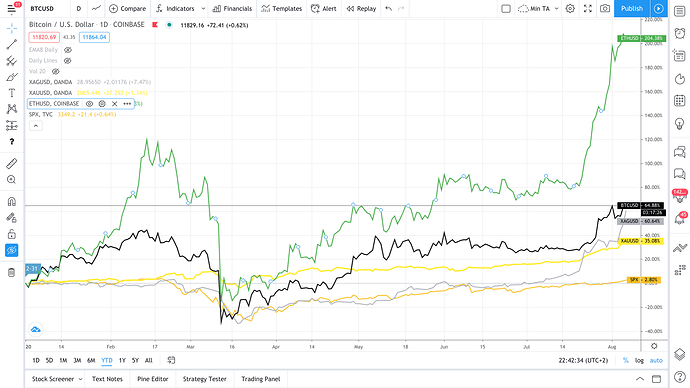Expand the indicators favorites dropdown arrow
This screenshot has height=388, width=690.
coord(203,8)
